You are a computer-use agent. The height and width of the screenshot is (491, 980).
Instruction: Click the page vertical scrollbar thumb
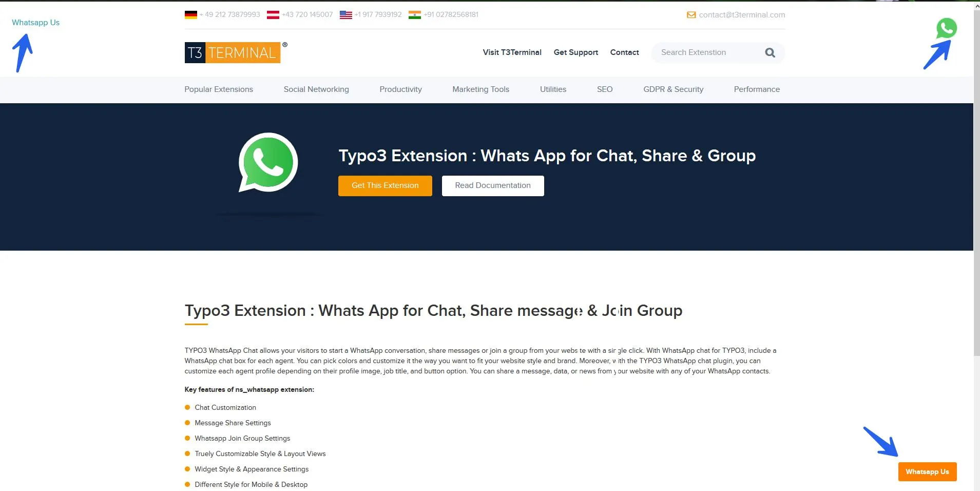976,182
